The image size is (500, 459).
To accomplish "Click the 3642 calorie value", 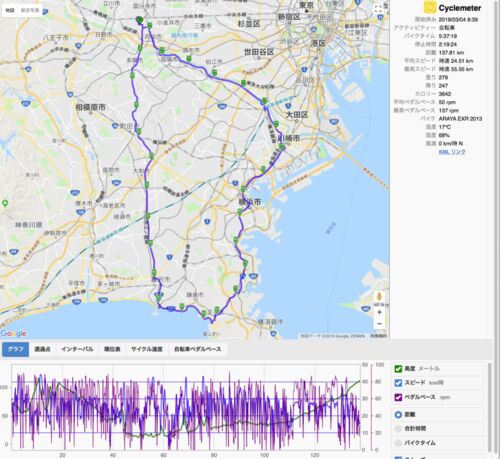I will pyautogui.click(x=445, y=94).
